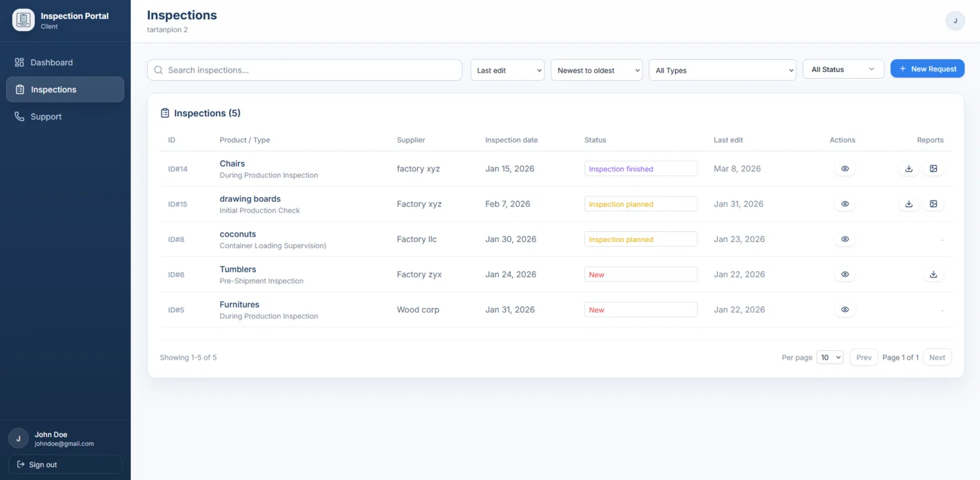Sign out of the portal
The width and height of the screenshot is (980, 480).
[65, 464]
